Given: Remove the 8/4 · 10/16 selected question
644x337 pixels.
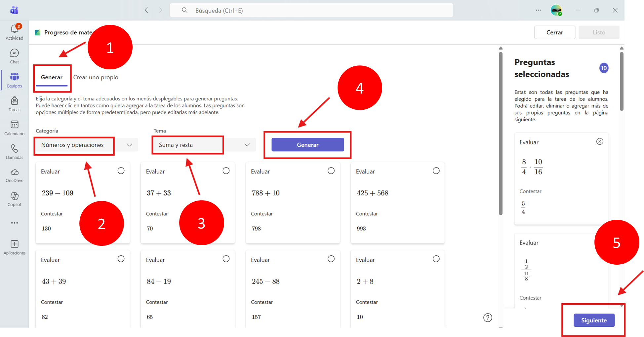Looking at the screenshot, I should (x=600, y=141).
